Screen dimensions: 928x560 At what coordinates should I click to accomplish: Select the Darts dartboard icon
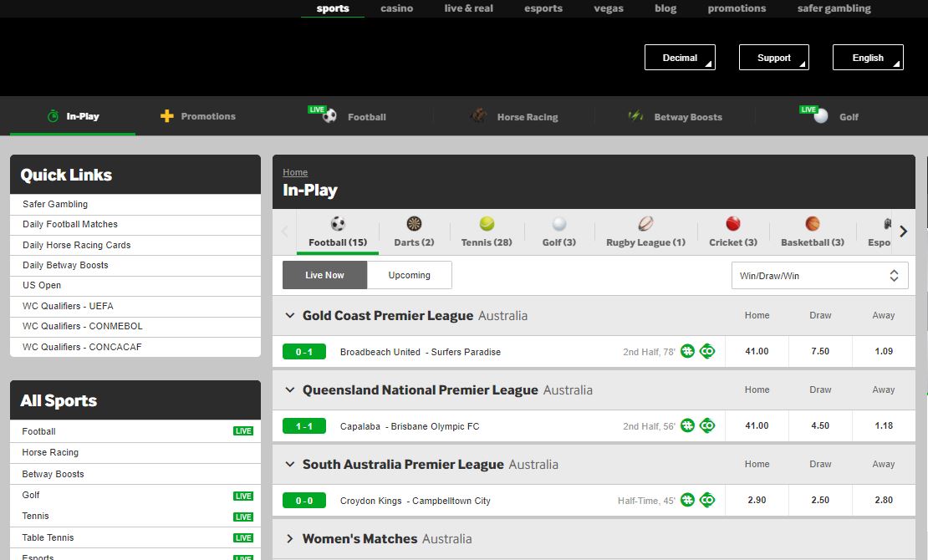(x=414, y=224)
